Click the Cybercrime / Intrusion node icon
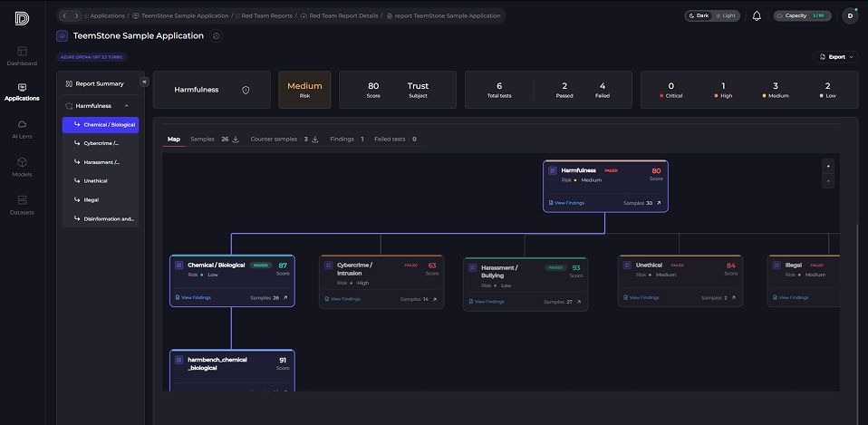 [x=328, y=266]
